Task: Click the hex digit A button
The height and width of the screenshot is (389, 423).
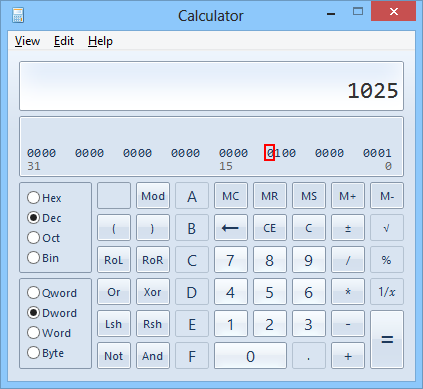Action: tap(192, 196)
